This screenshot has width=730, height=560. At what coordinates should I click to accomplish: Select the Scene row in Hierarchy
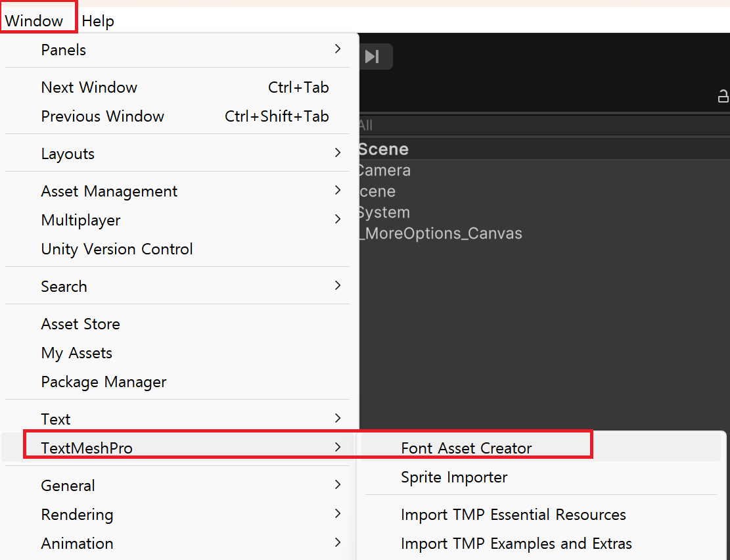[x=544, y=149]
